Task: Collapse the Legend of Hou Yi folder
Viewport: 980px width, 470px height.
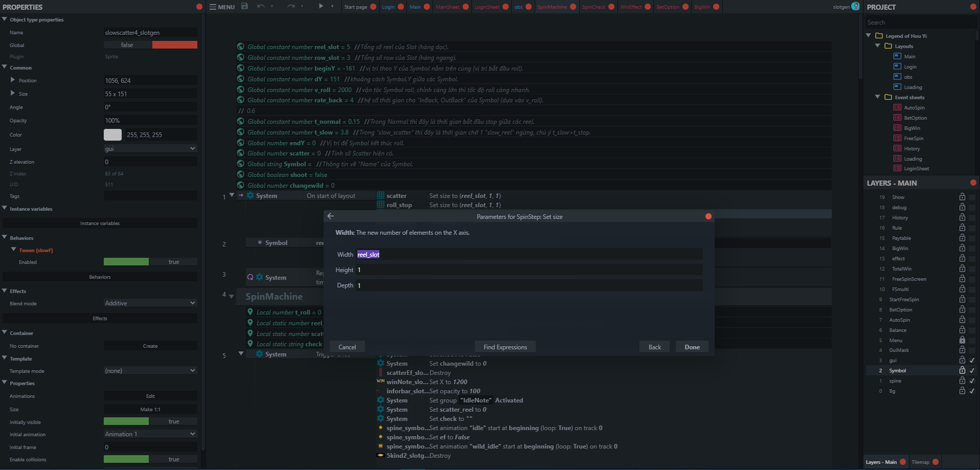Action: [869, 35]
